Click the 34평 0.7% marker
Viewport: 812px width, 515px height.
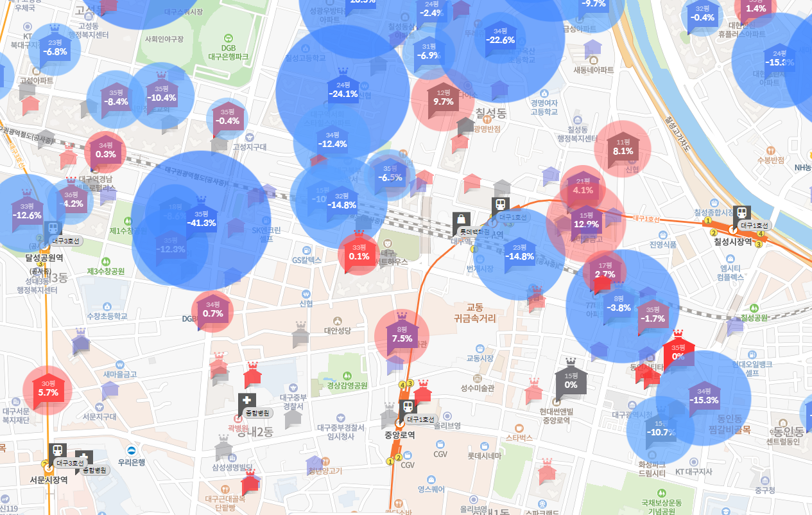pos(212,310)
